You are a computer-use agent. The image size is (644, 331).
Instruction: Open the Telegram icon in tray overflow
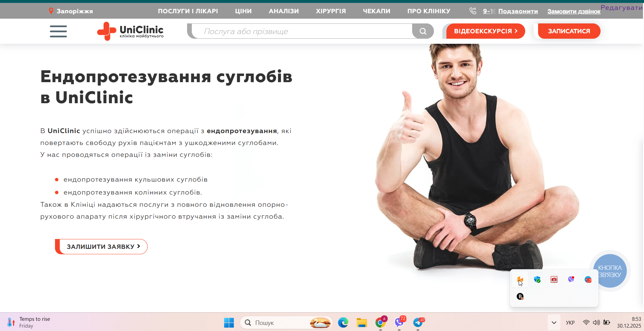pyautogui.click(x=588, y=279)
